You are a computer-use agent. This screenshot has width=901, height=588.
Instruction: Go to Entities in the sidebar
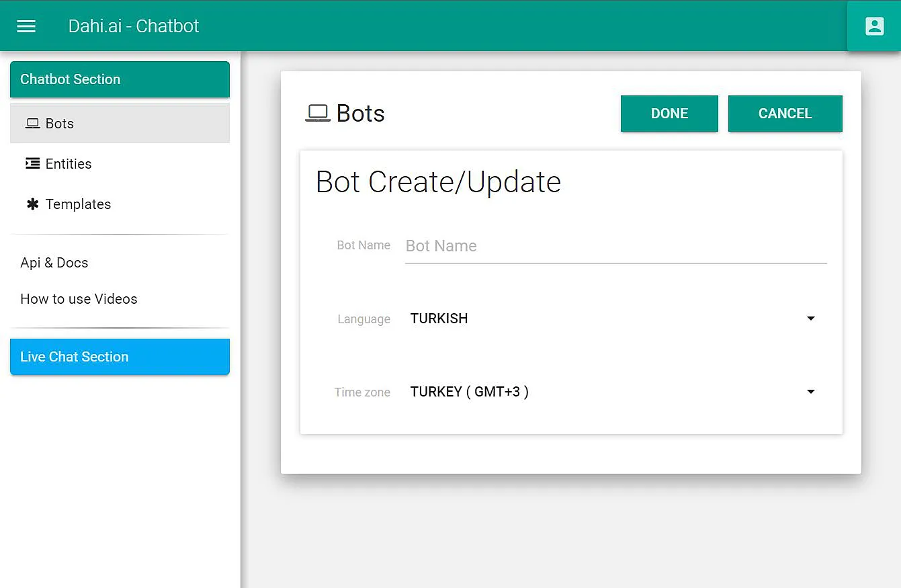tap(69, 164)
